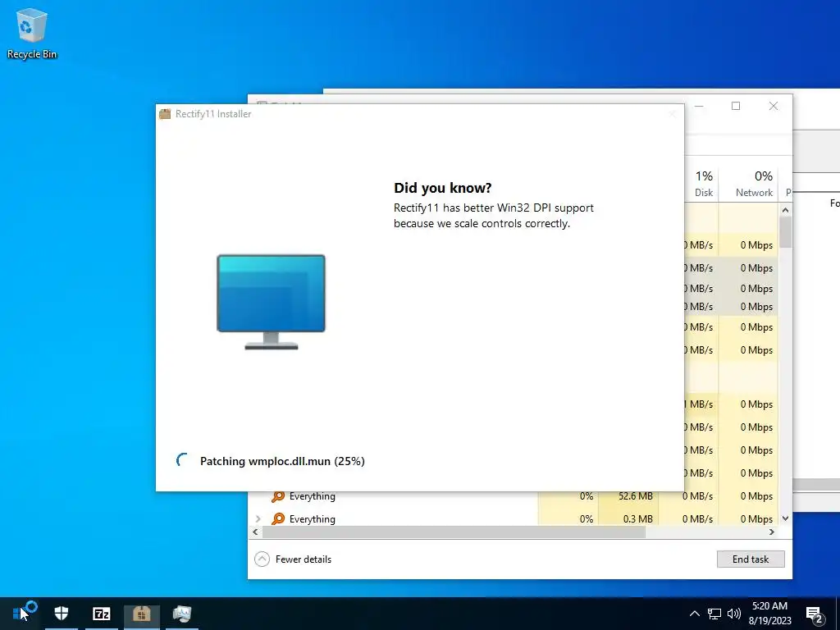Switch to Task Manager taskbar icon

point(181,614)
